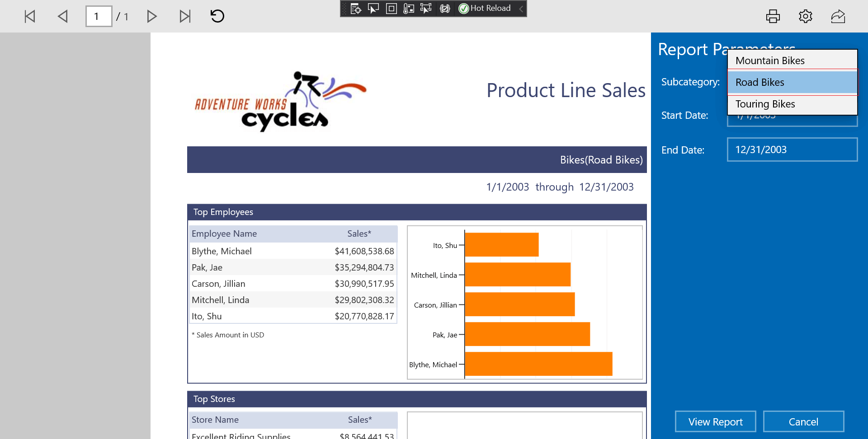Activate the select element tool in debug toolbar

(x=373, y=9)
